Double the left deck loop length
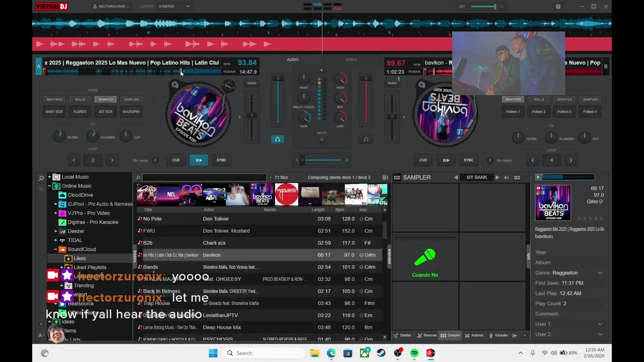 click(112, 160)
